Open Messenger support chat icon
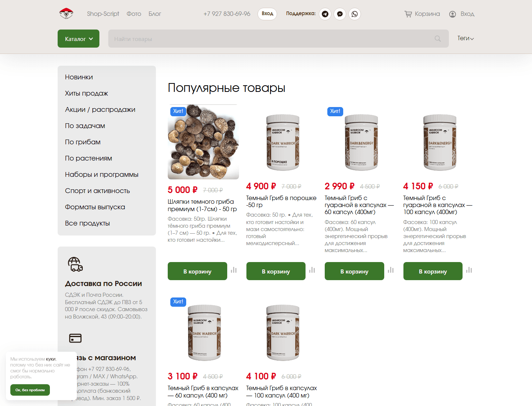 point(340,14)
